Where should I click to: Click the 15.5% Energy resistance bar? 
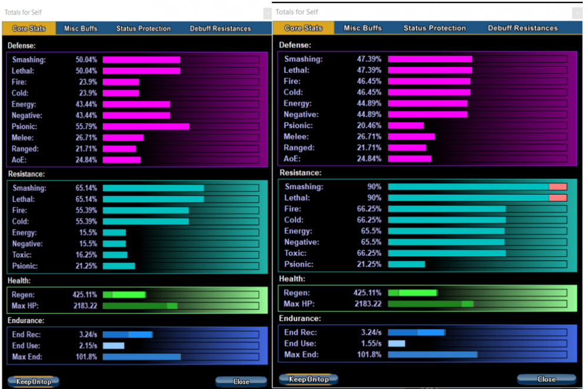(115, 232)
